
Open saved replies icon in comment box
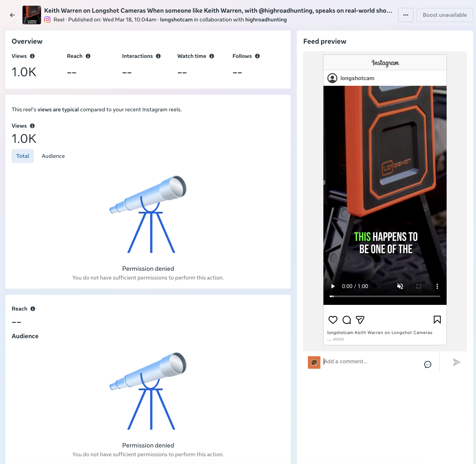point(428,365)
